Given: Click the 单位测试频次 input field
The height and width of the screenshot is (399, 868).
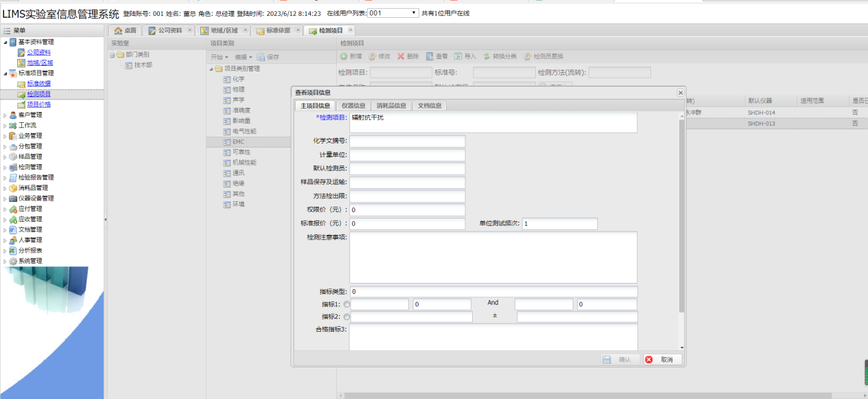Looking at the screenshot, I should 559,224.
